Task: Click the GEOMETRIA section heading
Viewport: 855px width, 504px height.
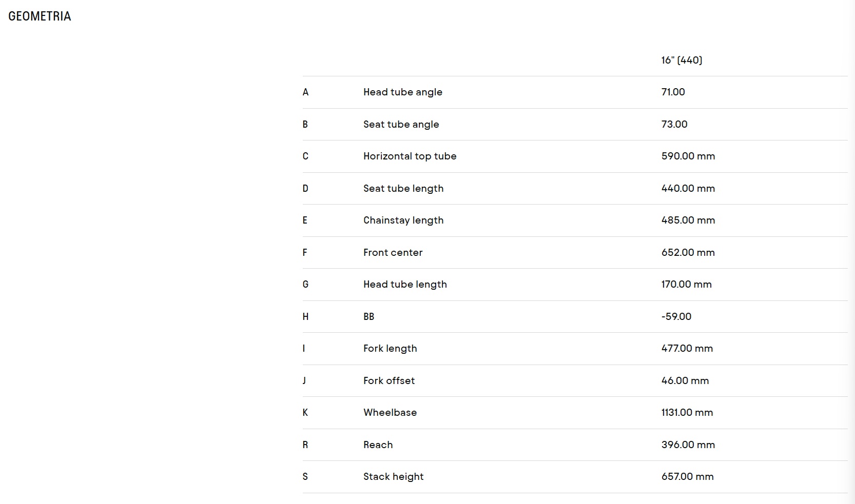Action: tap(40, 16)
